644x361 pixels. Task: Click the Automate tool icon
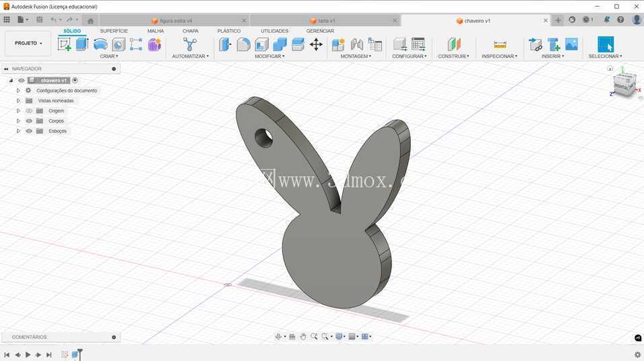click(190, 44)
